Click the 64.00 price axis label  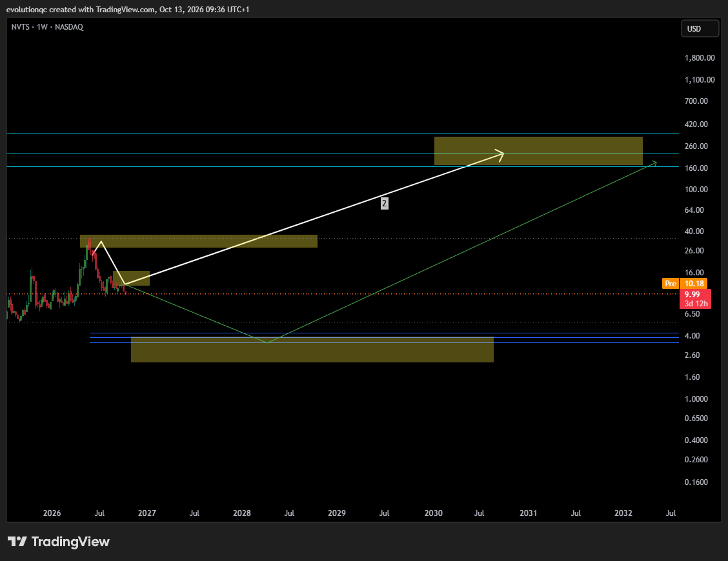pos(694,210)
